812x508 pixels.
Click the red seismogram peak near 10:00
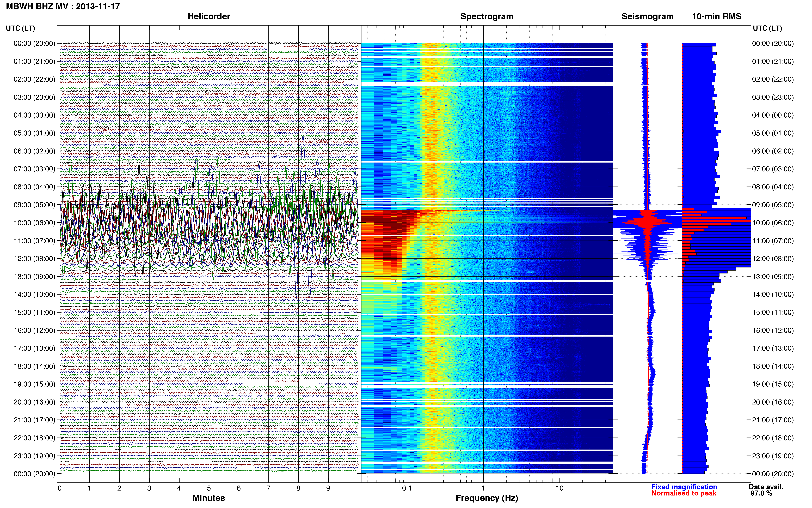point(648,222)
